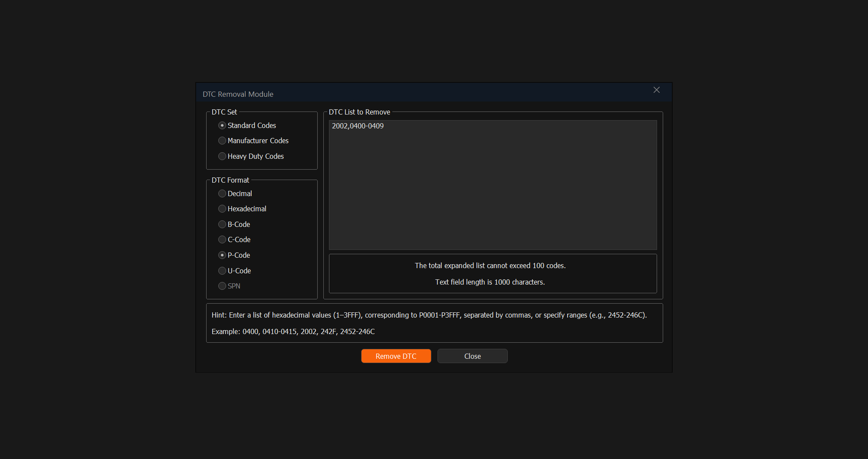Click the 100 codes limit notice
868x459 pixels.
pos(490,266)
